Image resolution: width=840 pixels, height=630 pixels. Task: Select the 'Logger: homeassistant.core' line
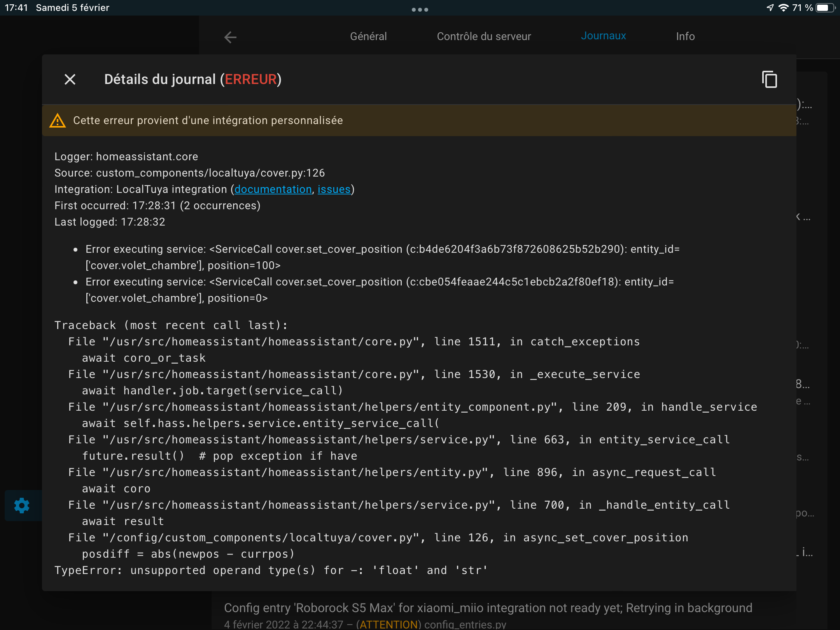126,157
